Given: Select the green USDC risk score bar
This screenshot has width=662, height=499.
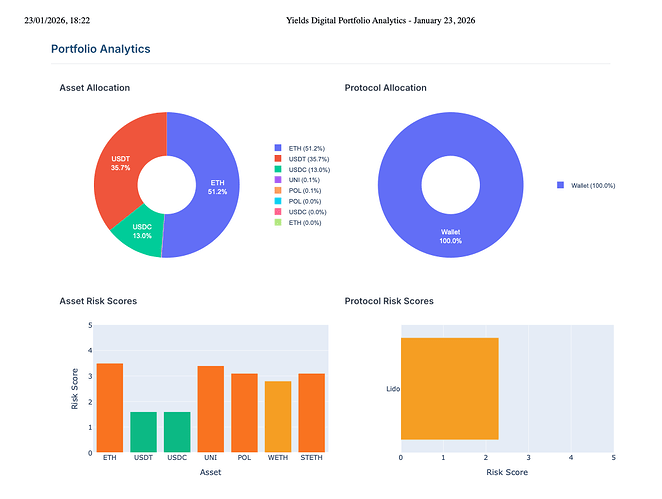Looking at the screenshot, I should (x=177, y=432).
